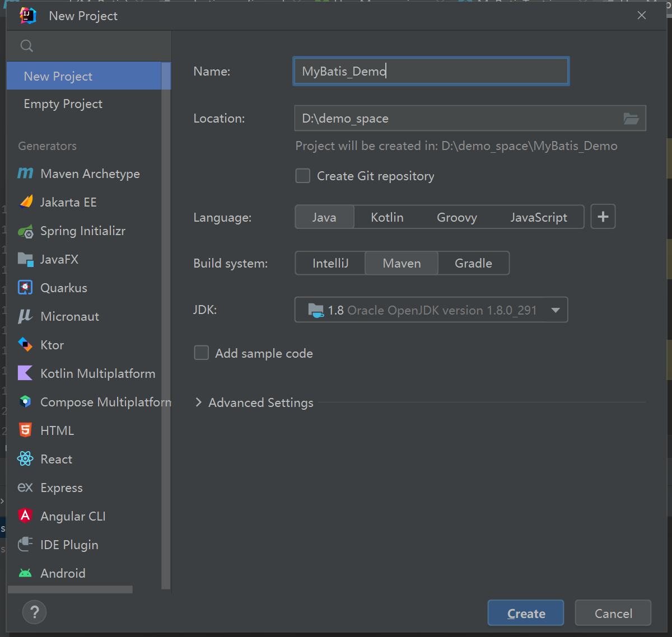Click the JDK folder icon in the dropdown
The height and width of the screenshot is (637, 672).
[316, 310]
